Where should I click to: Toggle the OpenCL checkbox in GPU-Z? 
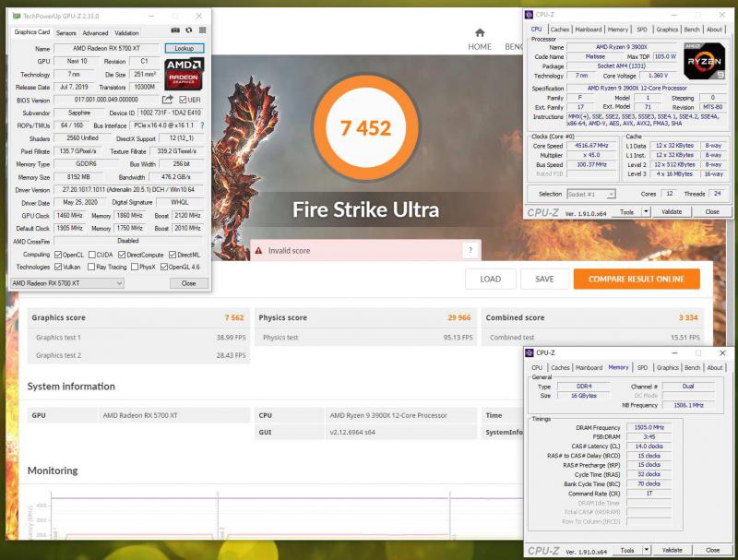coord(58,255)
